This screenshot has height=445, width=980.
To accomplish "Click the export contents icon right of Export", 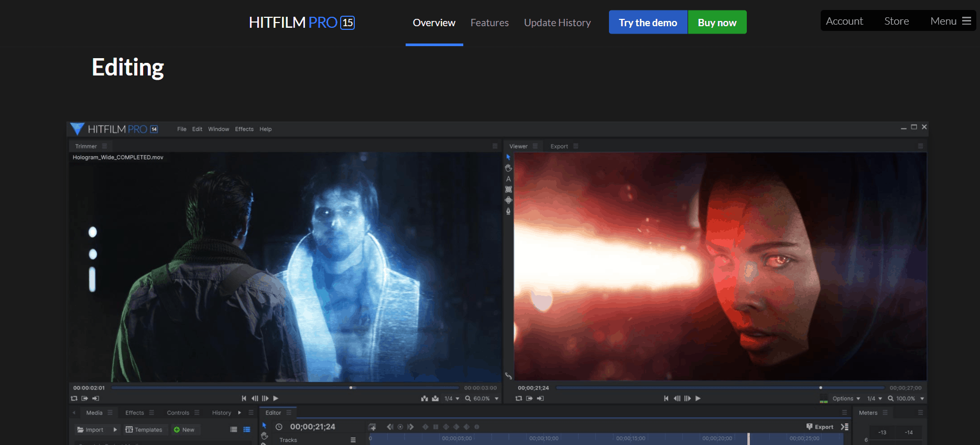I will (844, 427).
